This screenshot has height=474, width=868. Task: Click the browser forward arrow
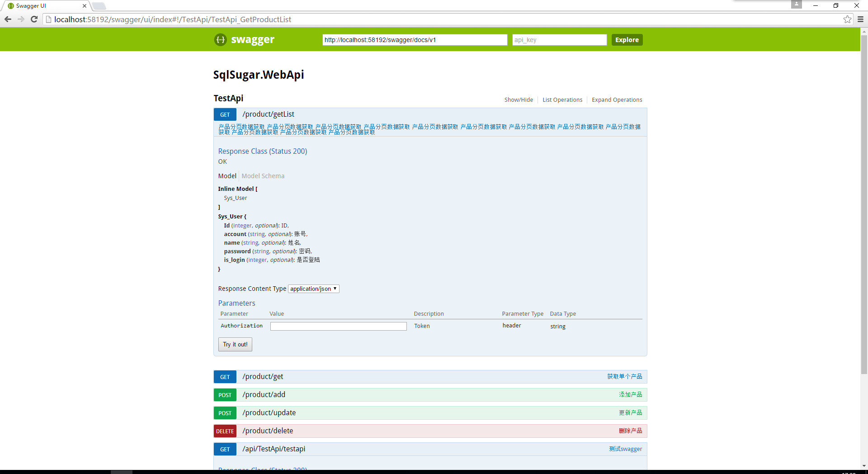pos(21,19)
